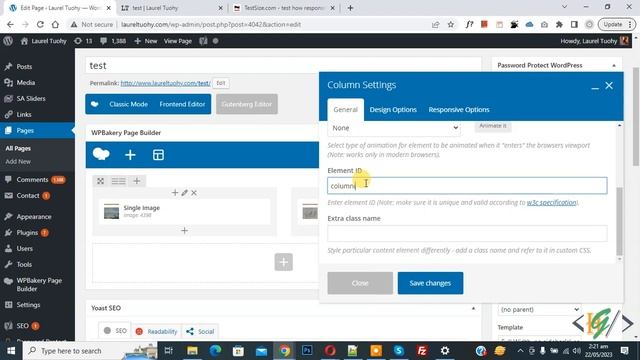The height and width of the screenshot is (360, 640).
Task: Open the New content menu
Action: pyautogui.click(x=146, y=41)
